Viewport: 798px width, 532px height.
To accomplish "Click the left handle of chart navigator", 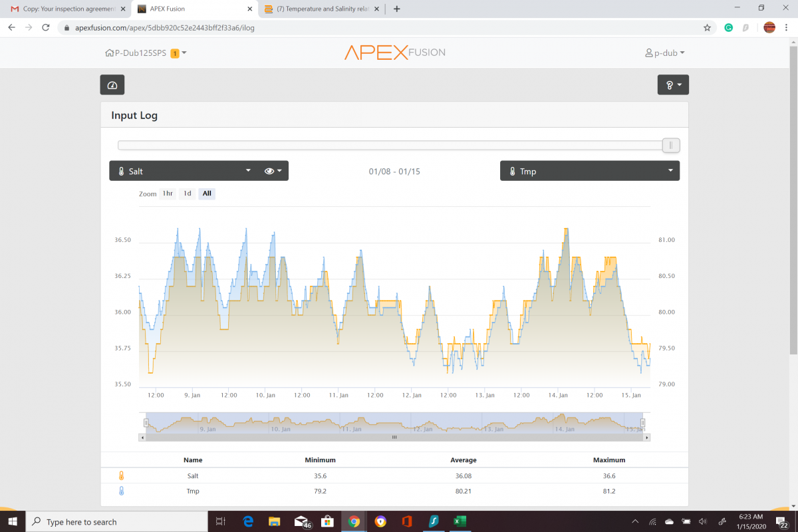I will (x=146, y=422).
